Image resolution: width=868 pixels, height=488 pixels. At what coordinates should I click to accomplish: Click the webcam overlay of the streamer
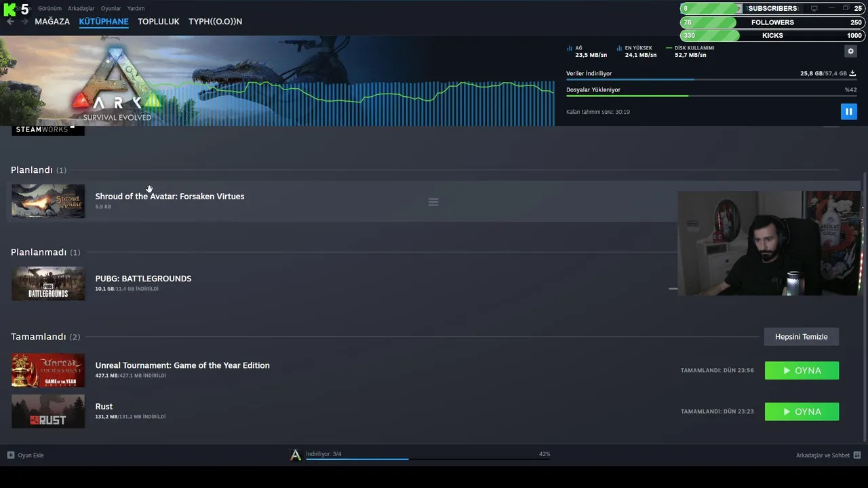(769, 243)
